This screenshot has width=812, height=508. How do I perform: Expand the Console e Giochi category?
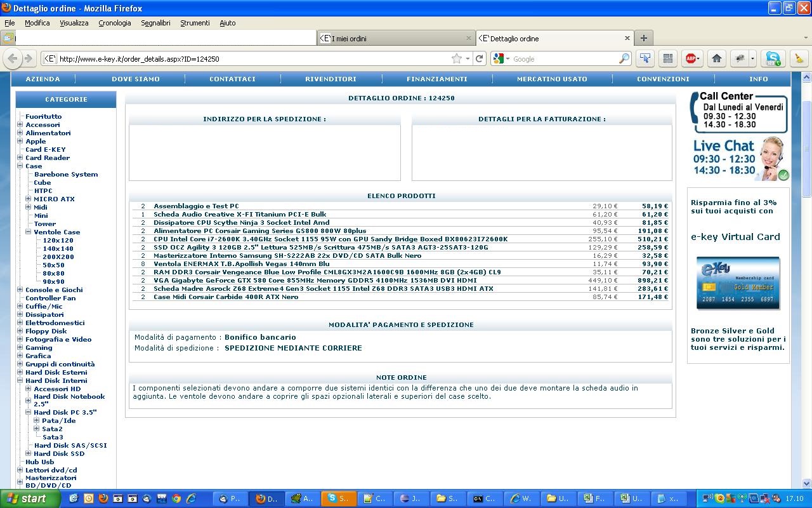(x=20, y=290)
